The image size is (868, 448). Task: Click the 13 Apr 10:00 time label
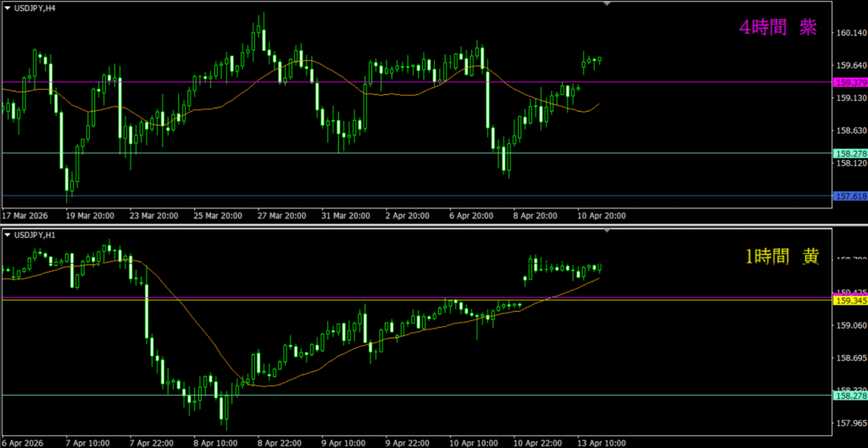pos(601,441)
